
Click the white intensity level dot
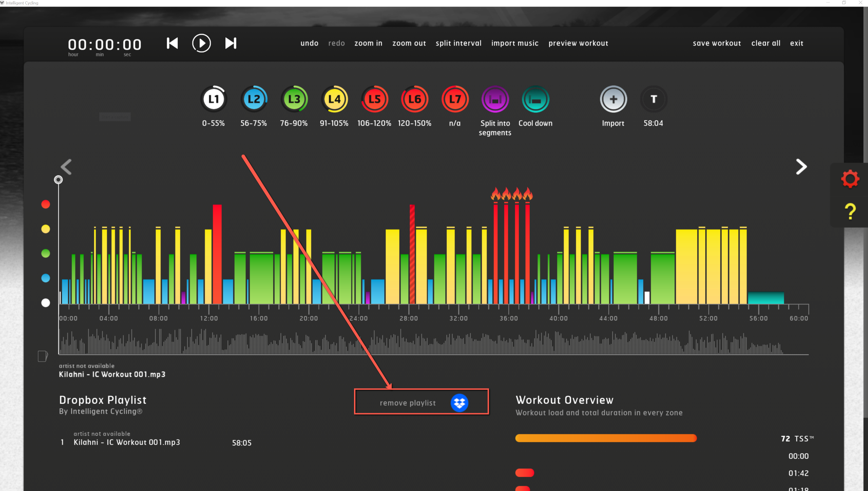tap(46, 303)
